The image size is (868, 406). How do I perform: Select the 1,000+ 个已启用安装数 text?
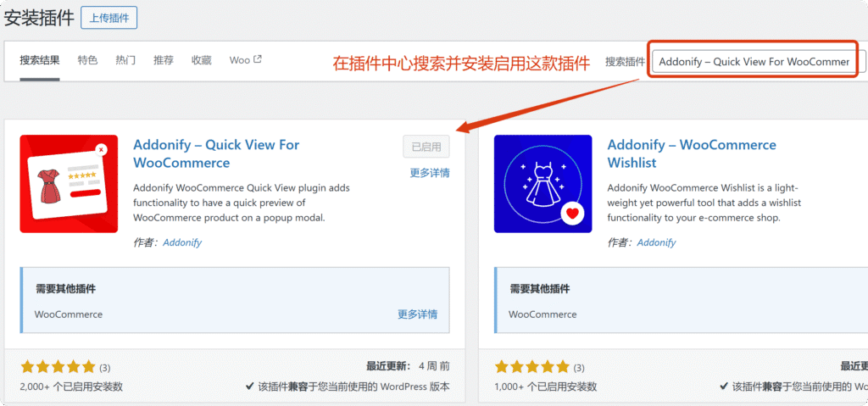tap(546, 386)
